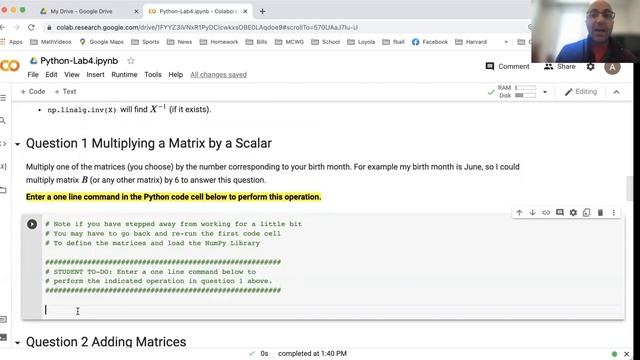Open the Edit menu

[51, 75]
